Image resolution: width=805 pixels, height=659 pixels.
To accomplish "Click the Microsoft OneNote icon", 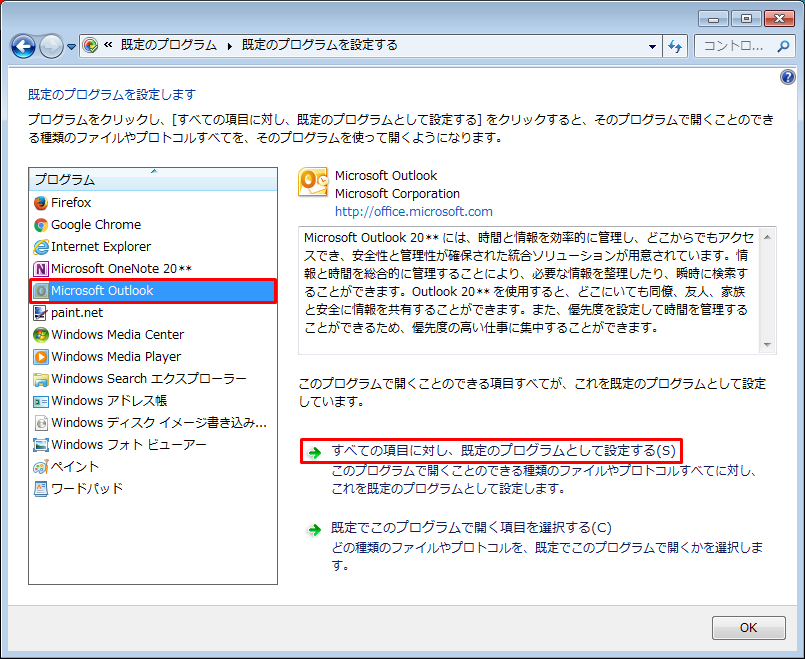I will pyautogui.click(x=41, y=269).
